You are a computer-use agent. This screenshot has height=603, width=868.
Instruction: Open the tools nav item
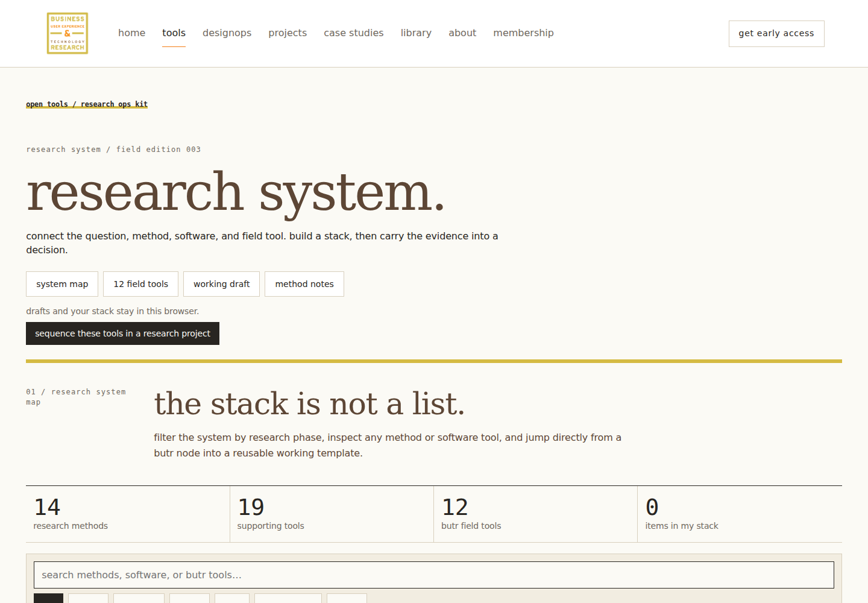coord(174,33)
